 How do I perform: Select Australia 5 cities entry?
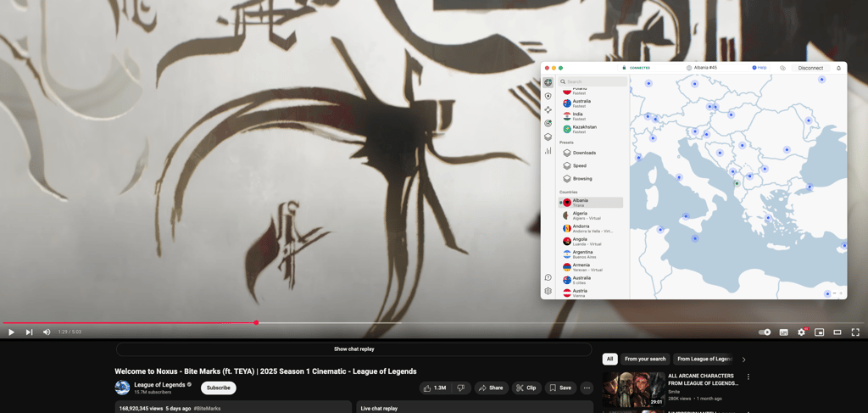(x=591, y=280)
